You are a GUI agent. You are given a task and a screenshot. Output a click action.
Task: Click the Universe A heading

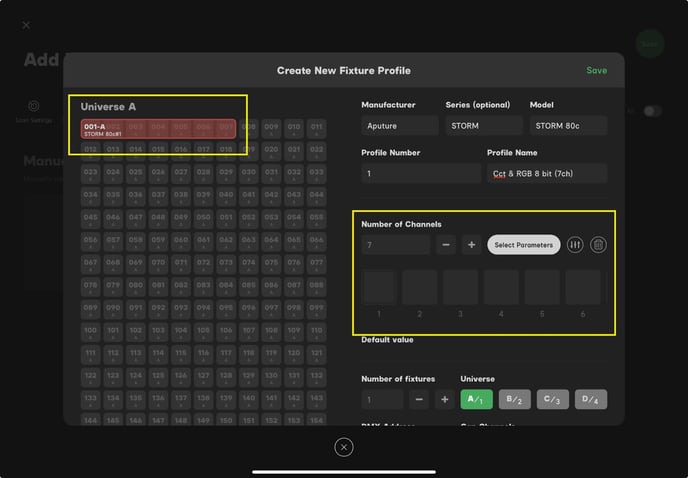coord(108,107)
